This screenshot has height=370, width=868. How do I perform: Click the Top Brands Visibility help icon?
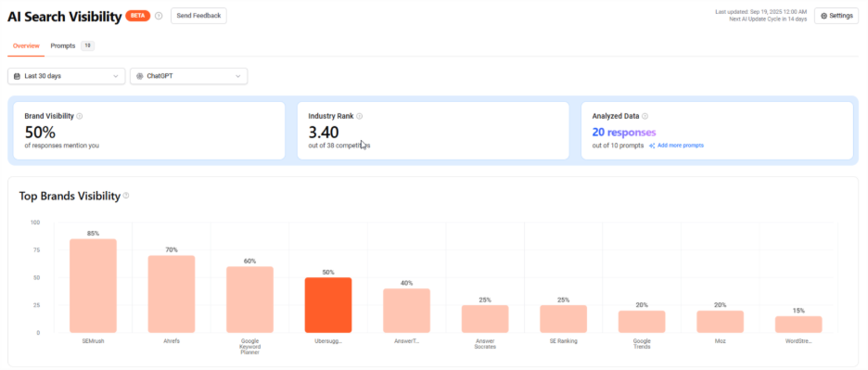pyautogui.click(x=126, y=196)
